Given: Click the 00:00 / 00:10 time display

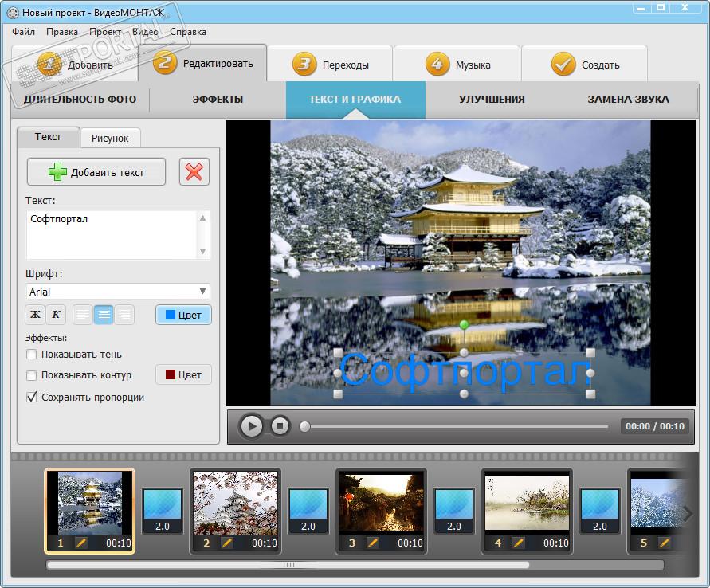Looking at the screenshot, I should pyautogui.click(x=655, y=426).
